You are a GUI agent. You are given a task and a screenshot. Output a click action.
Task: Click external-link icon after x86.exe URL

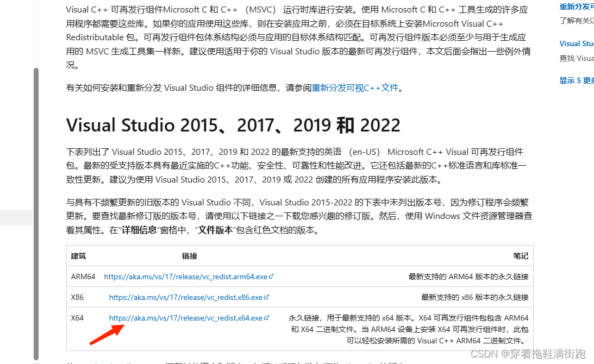(x=267, y=297)
